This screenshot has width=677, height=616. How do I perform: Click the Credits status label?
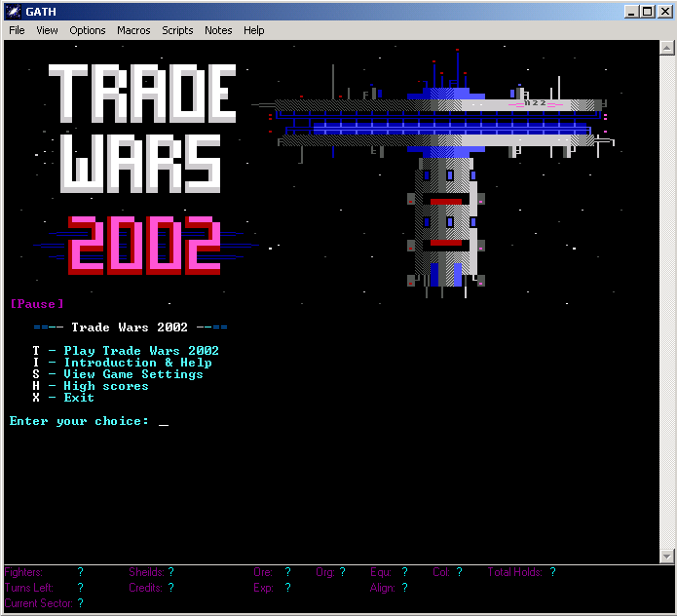pos(145,588)
